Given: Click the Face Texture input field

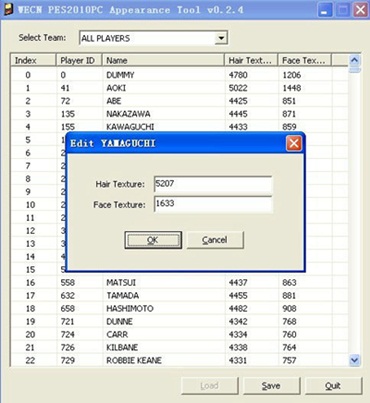Looking at the screenshot, I should tap(213, 204).
